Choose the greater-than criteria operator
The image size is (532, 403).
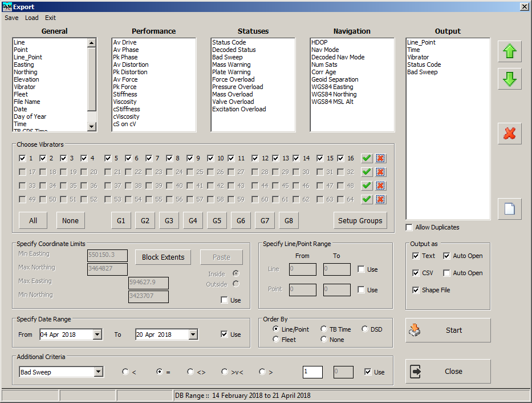[262, 372]
